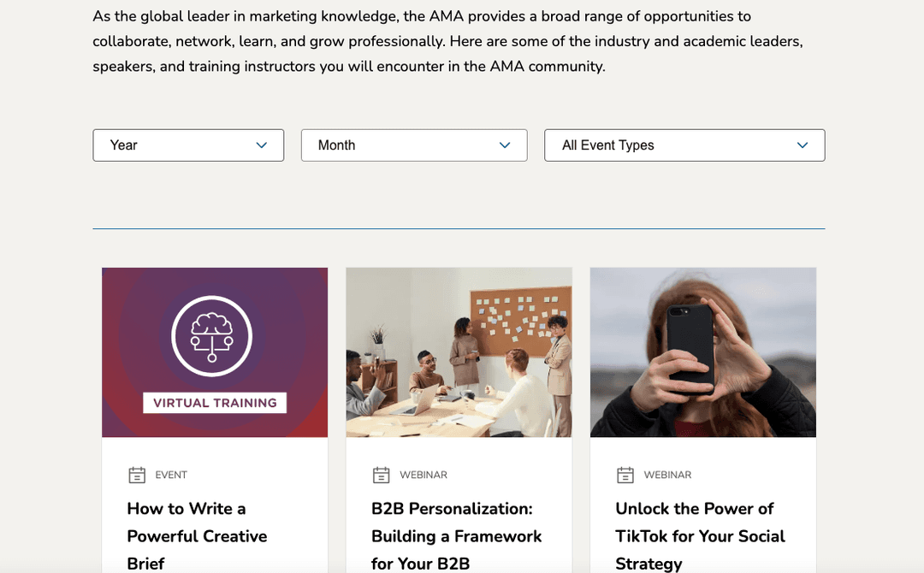Click the B2B Personalization title
Image resolution: width=924 pixels, height=573 pixels.
click(456, 535)
